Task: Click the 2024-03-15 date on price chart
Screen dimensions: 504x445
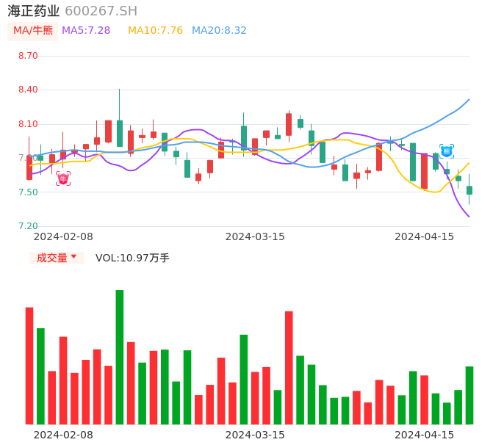Action: pyautogui.click(x=255, y=236)
